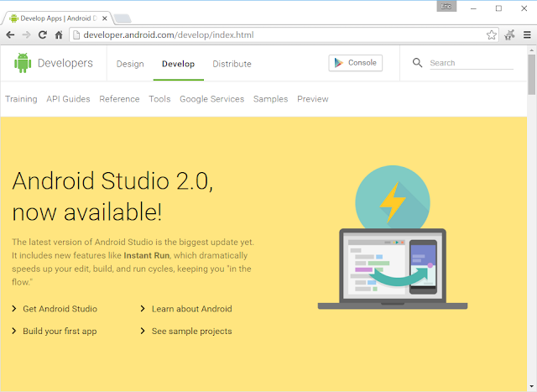Click the chevron beside Build your first app

(14, 331)
